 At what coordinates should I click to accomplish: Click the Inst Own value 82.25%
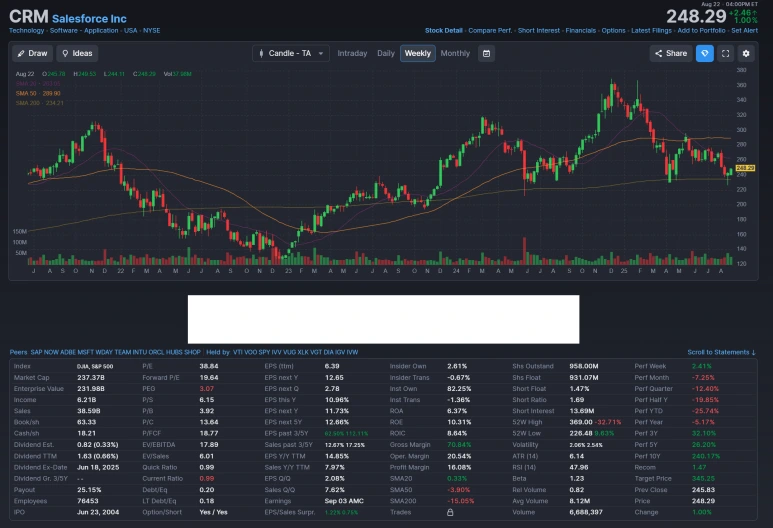[x=459, y=388]
